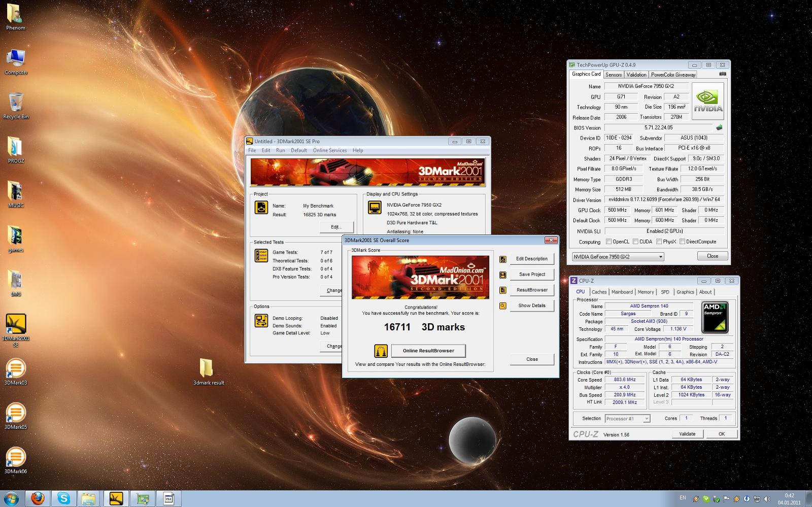This screenshot has height=507, width=812.
Task: Open the File menu in 3DMark2001
Action: [x=252, y=150]
